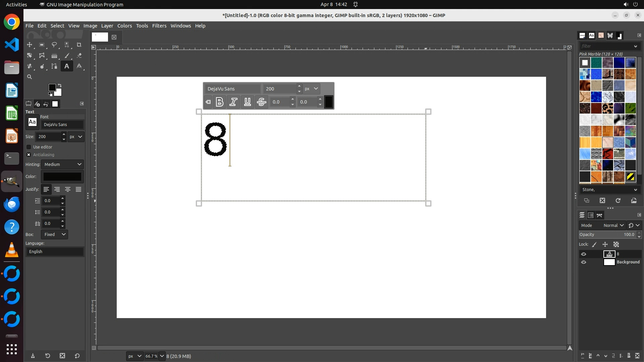Viewport: 644px width, 362px height.
Task: Toggle italic in text overlay toolbar
Action: click(x=233, y=102)
